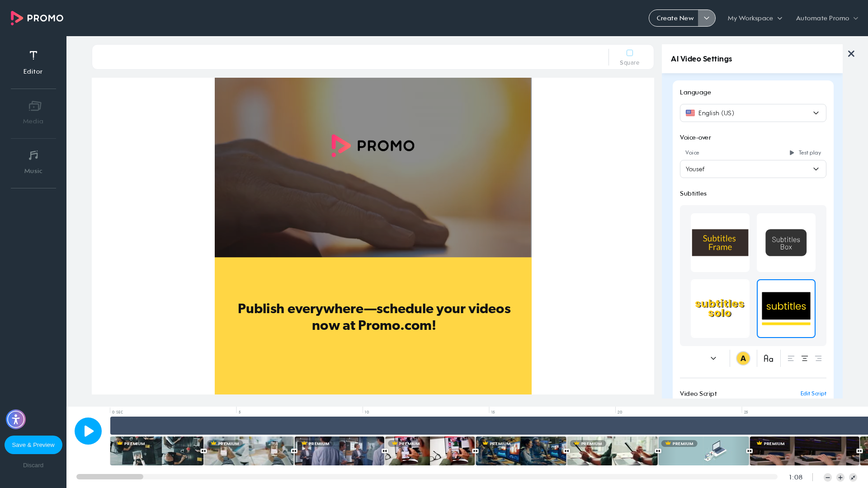Select the dark blue audio track bar
The image size is (868, 488).
[489, 426]
